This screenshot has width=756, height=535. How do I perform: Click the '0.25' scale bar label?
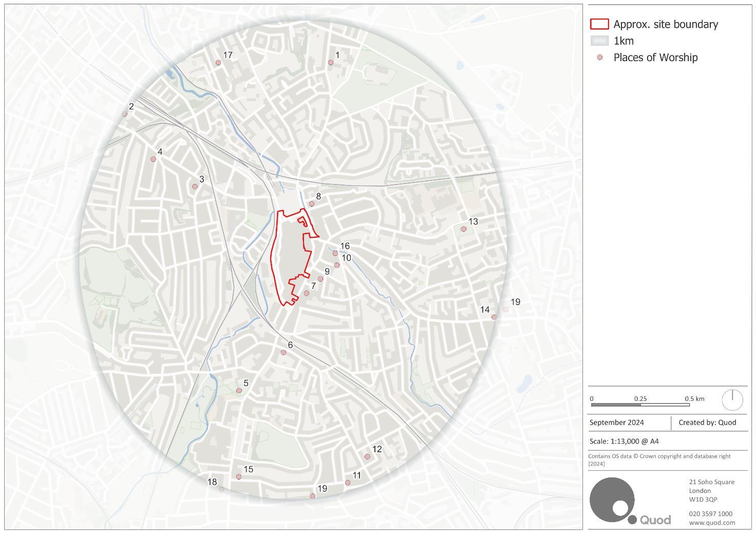[640, 399]
